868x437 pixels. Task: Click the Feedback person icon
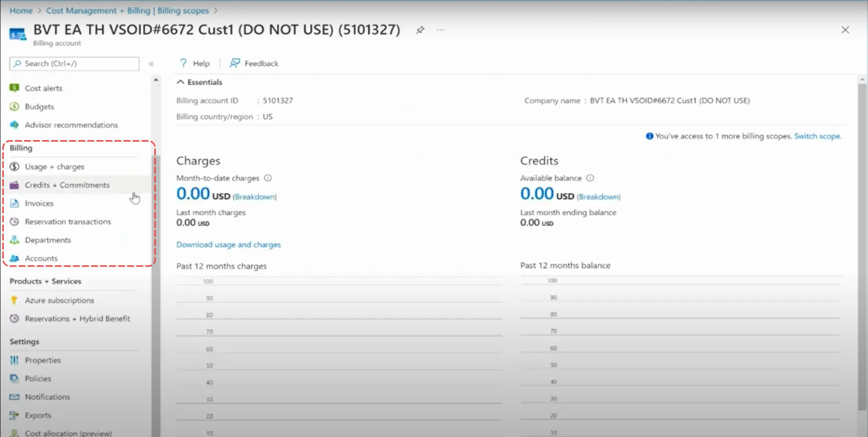click(235, 63)
